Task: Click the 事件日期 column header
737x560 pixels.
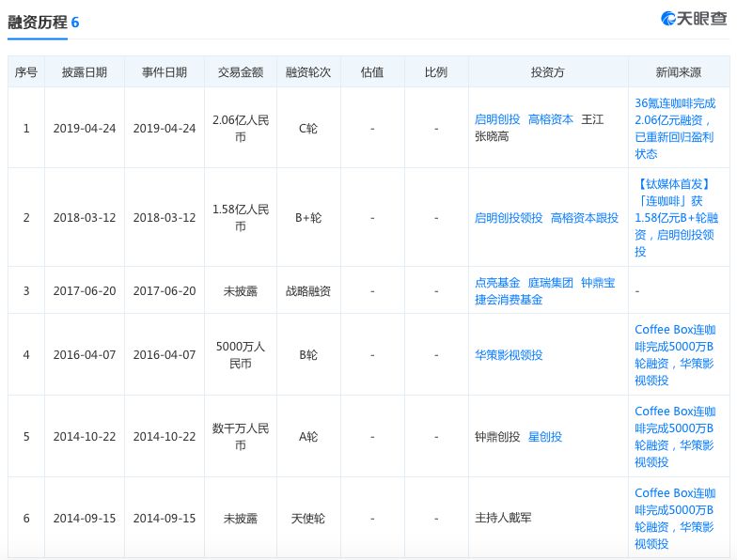Action: (x=165, y=72)
